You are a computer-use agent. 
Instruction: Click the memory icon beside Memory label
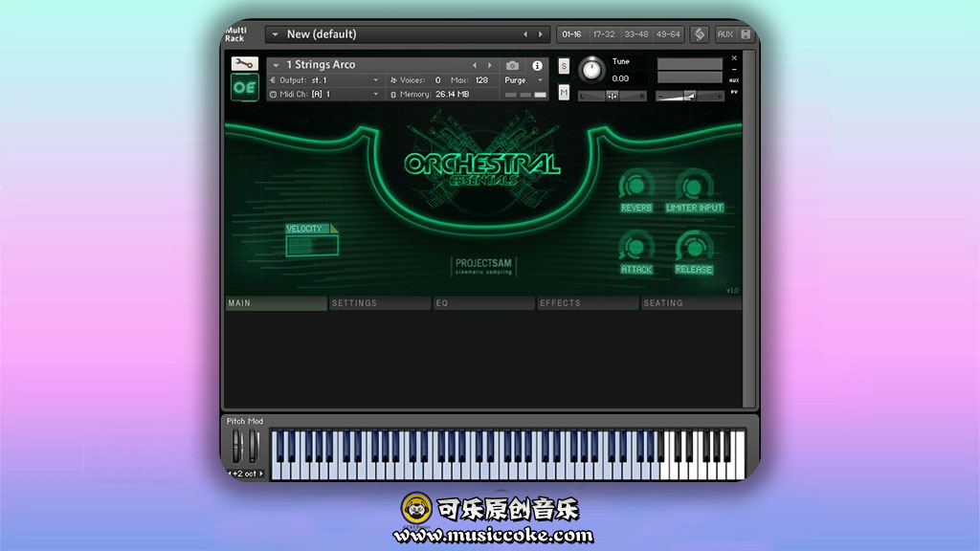[x=393, y=95]
